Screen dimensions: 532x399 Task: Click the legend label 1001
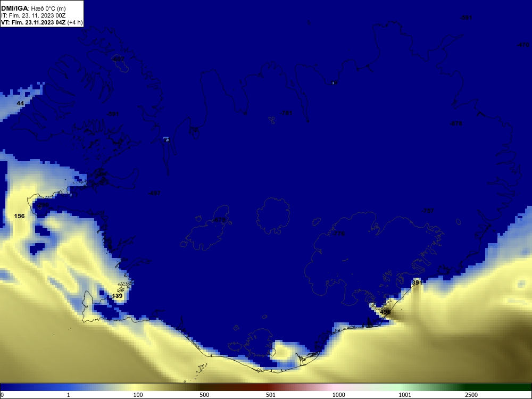[405, 395]
